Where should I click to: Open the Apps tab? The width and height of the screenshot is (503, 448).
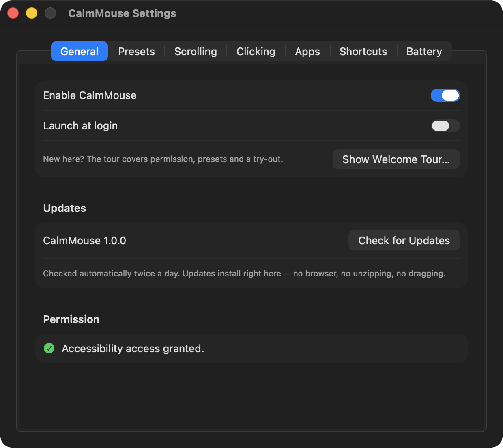click(307, 52)
